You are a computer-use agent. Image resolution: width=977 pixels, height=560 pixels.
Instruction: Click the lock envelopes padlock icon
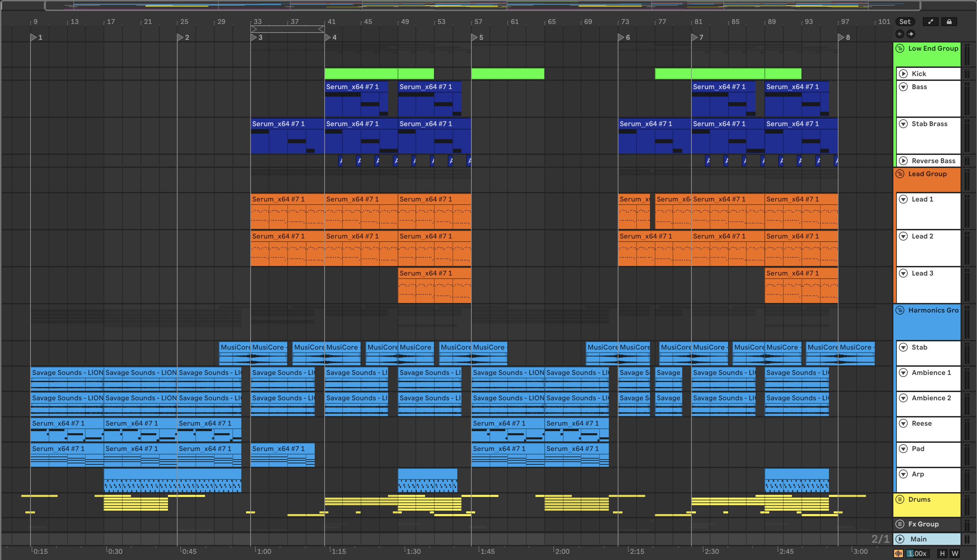949,22
